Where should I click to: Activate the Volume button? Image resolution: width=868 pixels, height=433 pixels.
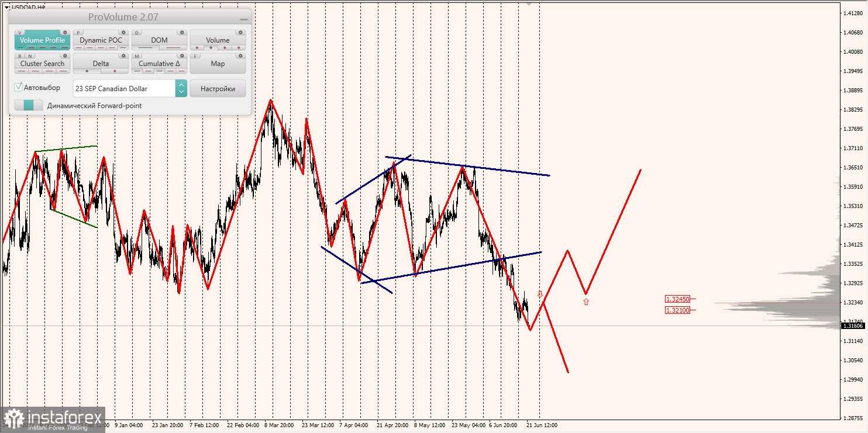pyautogui.click(x=218, y=40)
